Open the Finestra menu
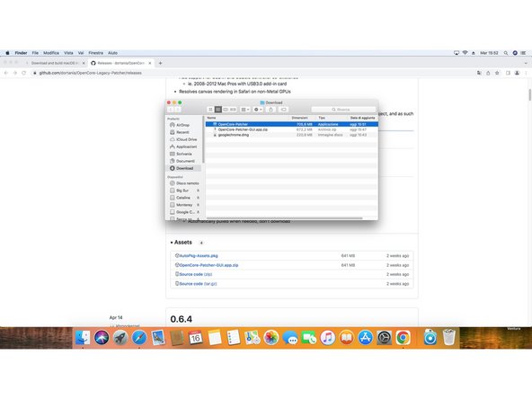The height and width of the screenshot is (399, 532). pyautogui.click(x=95, y=53)
